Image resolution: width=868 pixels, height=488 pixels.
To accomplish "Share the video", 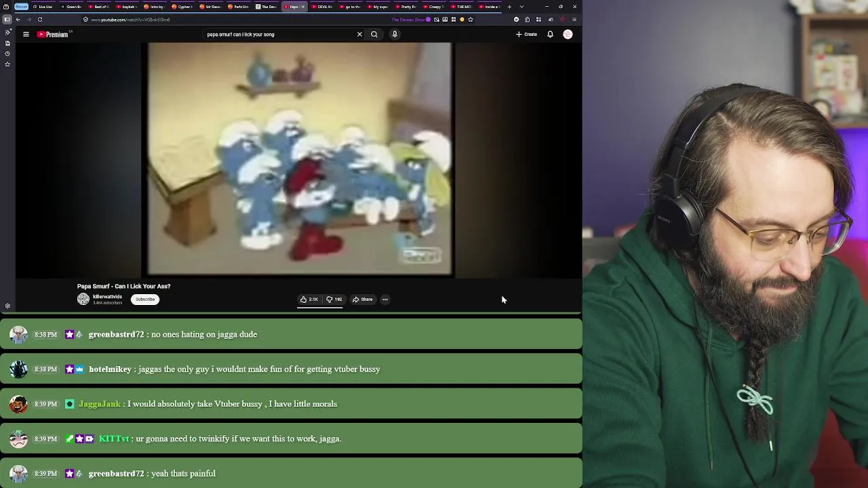I will [363, 300].
